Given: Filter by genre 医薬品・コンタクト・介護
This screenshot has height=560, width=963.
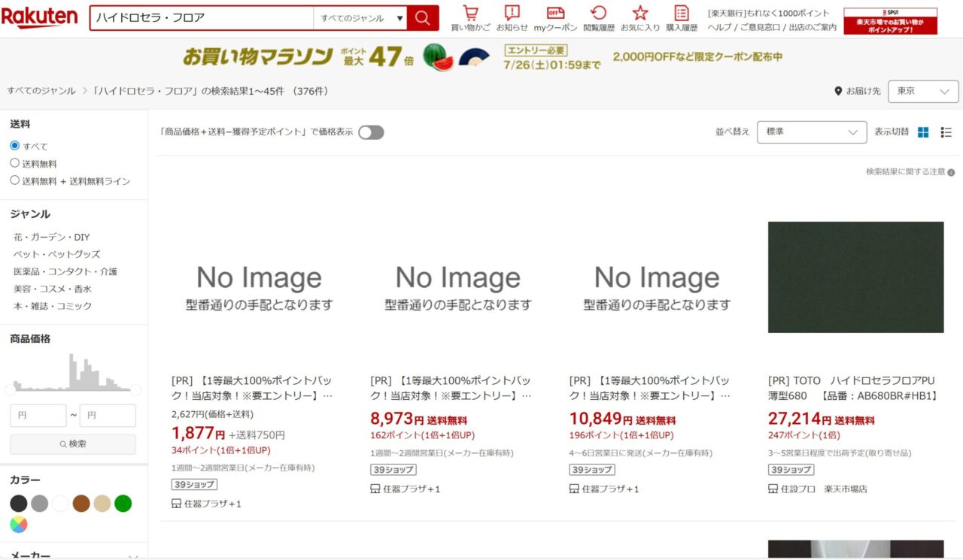Looking at the screenshot, I should 65,271.
